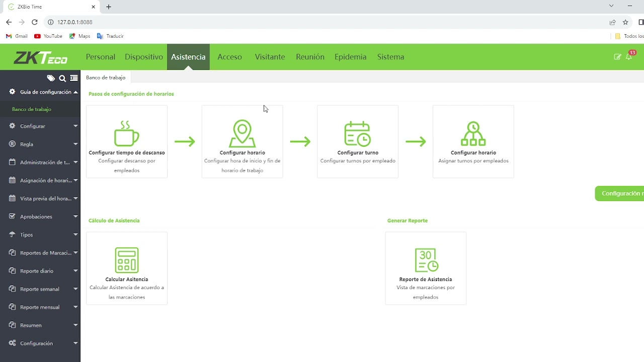The image size is (644, 362).
Task: Bookmark this page with the star icon
Action: click(x=626, y=22)
